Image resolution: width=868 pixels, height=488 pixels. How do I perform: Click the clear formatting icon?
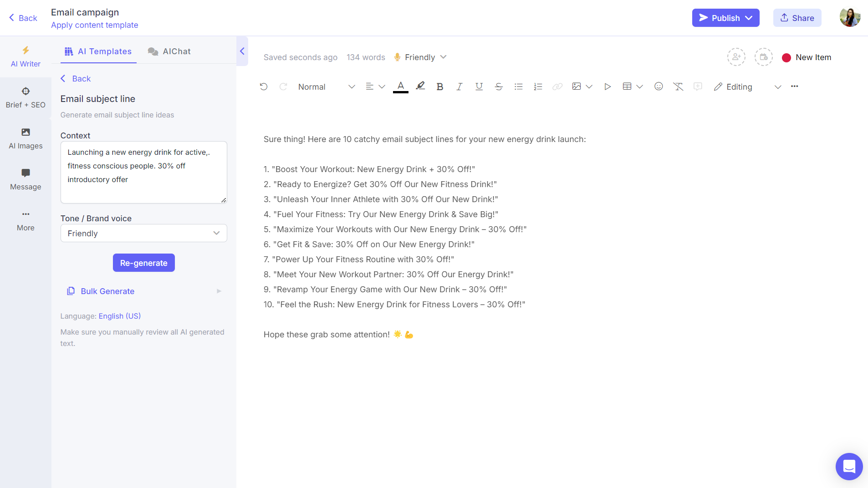pyautogui.click(x=678, y=86)
